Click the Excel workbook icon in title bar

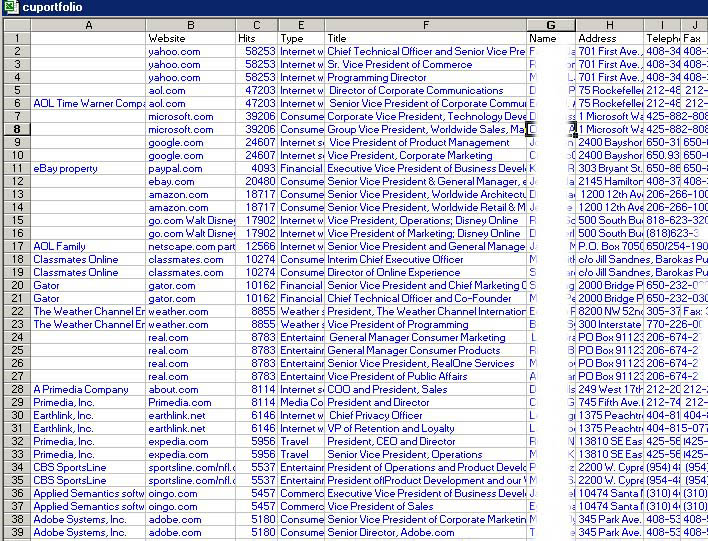[x=10, y=7]
